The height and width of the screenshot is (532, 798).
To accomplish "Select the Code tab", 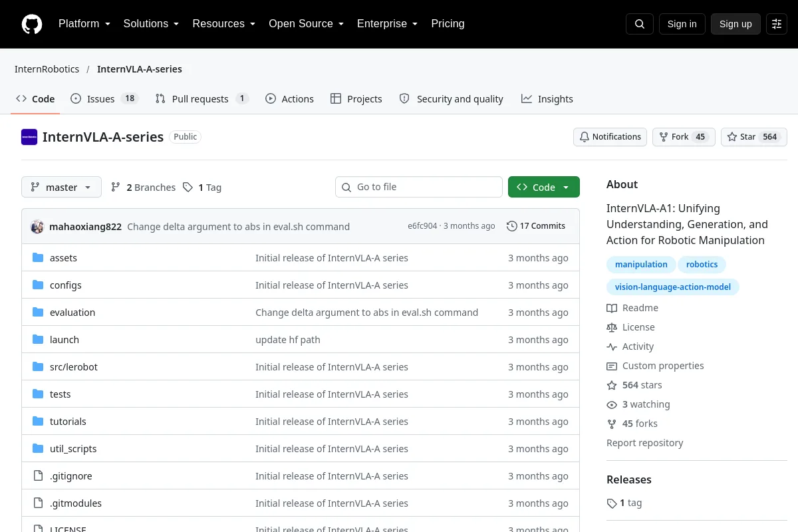I will click(x=35, y=99).
